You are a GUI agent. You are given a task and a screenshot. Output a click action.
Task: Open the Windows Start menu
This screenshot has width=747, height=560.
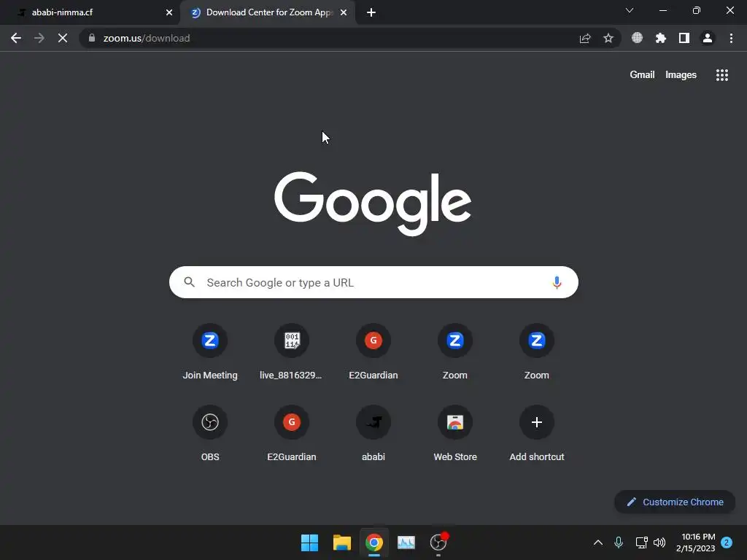[x=309, y=542]
